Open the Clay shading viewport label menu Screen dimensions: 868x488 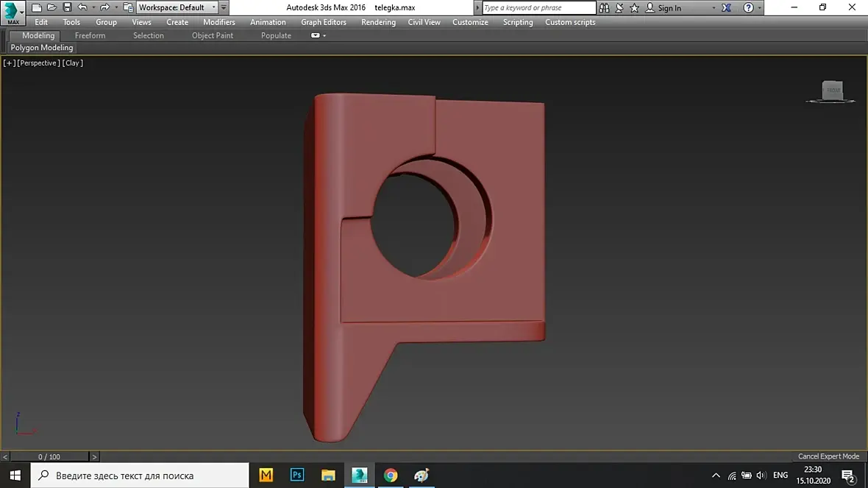point(73,63)
